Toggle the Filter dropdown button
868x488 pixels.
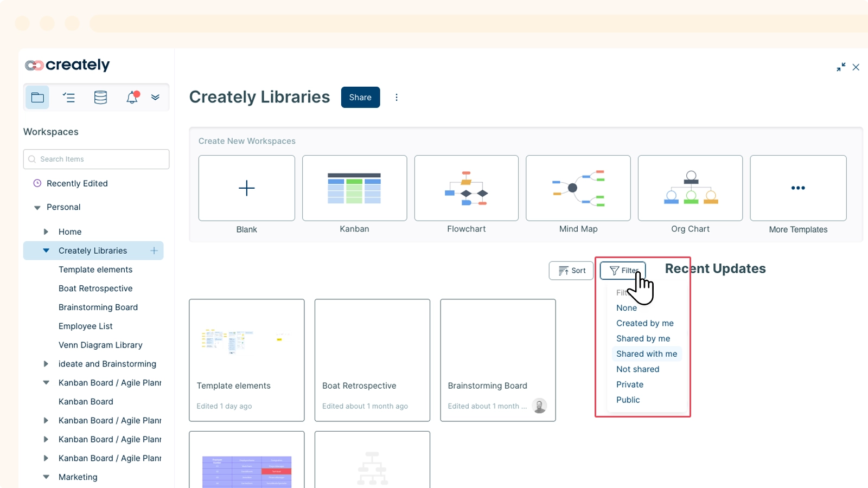pyautogui.click(x=623, y=271)
